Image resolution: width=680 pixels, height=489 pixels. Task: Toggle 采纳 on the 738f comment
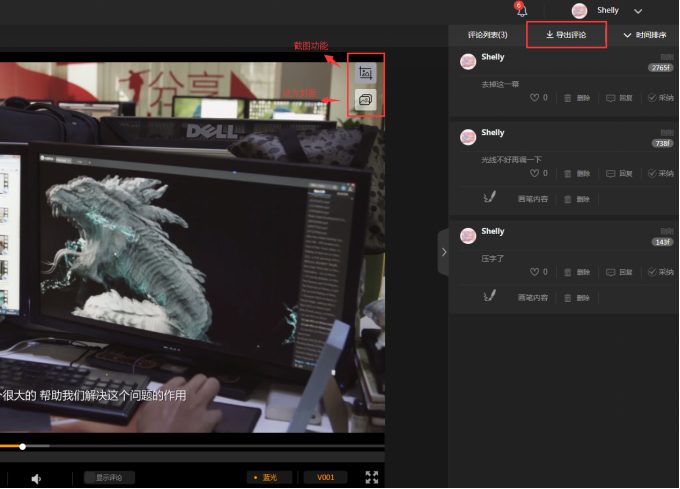pyautogui.click(x=660, y=174)
